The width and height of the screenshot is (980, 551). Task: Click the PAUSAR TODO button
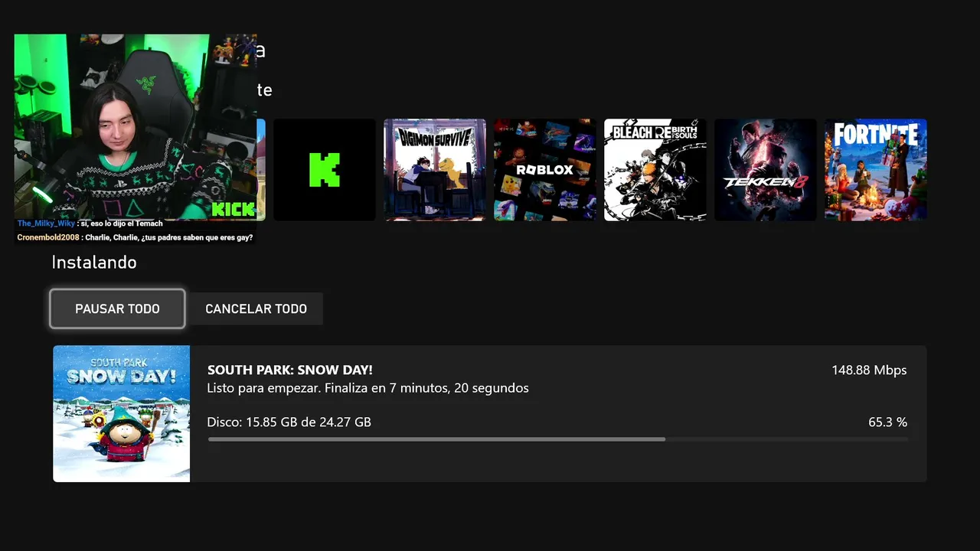(117, 308)
